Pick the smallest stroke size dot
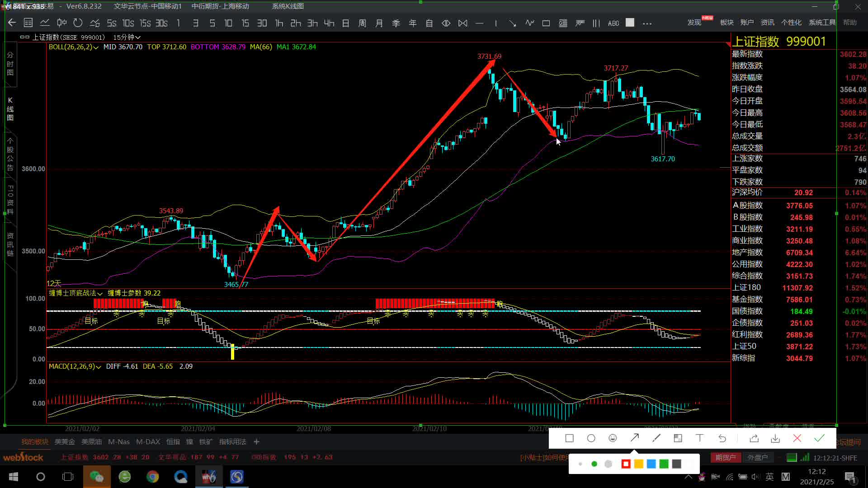Viewport: 868px width, 488px height. pyautogui.click(x=580, y=464)
